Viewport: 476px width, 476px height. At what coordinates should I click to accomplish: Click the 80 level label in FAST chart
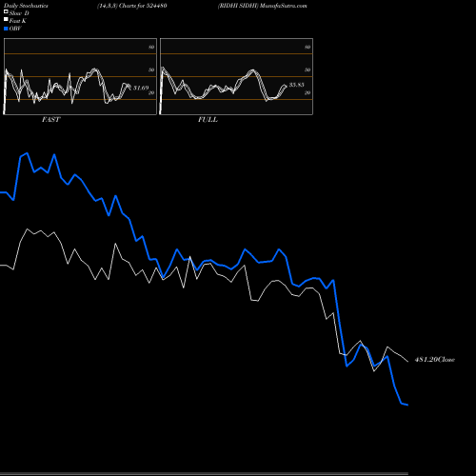point(151,47)
